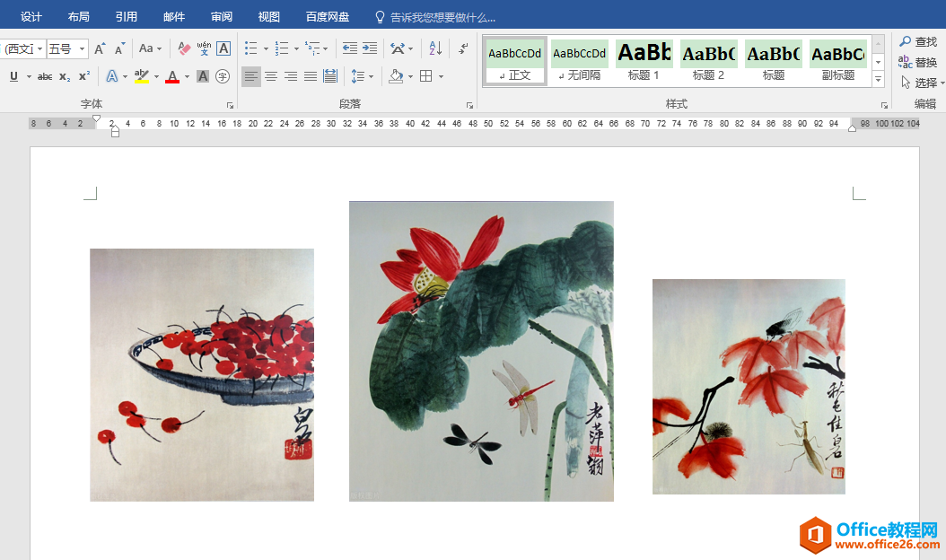Click the 替换 replace button

tap(917, 62)
